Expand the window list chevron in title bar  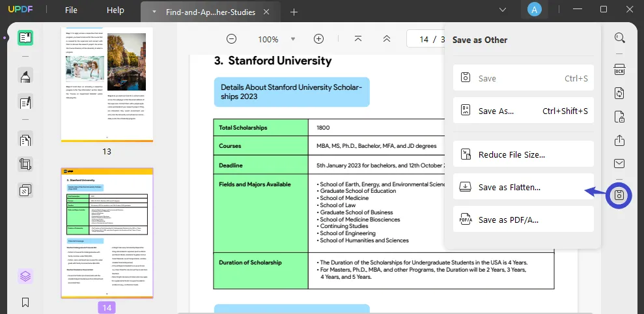click(x=502, y=10)
